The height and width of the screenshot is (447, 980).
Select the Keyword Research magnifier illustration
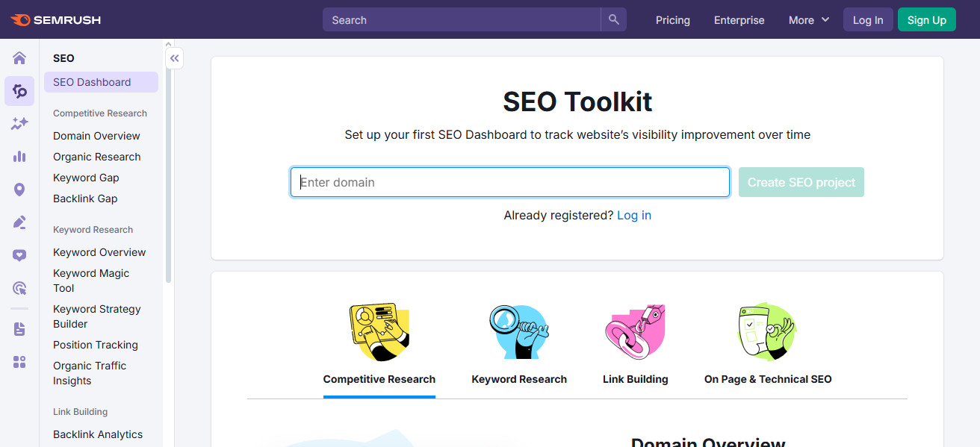click(x=519, y=332)
